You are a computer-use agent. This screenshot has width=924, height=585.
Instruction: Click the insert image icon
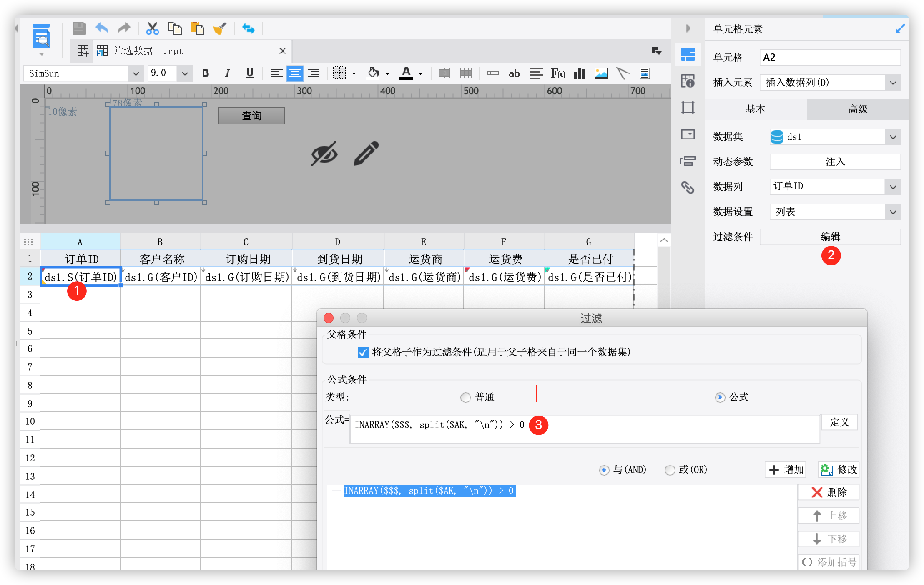pyautogui.click(x=601, y=74)
